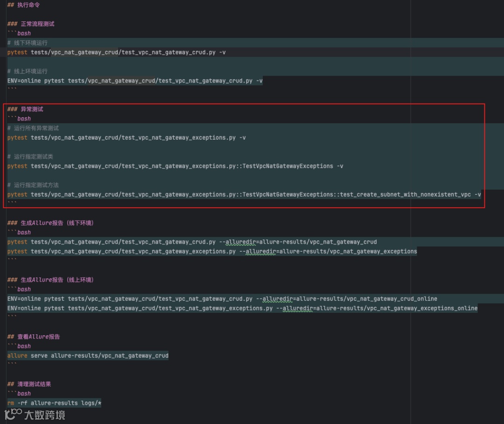The image size is (504, 424).
Task: Click line ending 'allure-results/vpc_nat_gateway_exceptions'
Action: [x=212, y=251]
